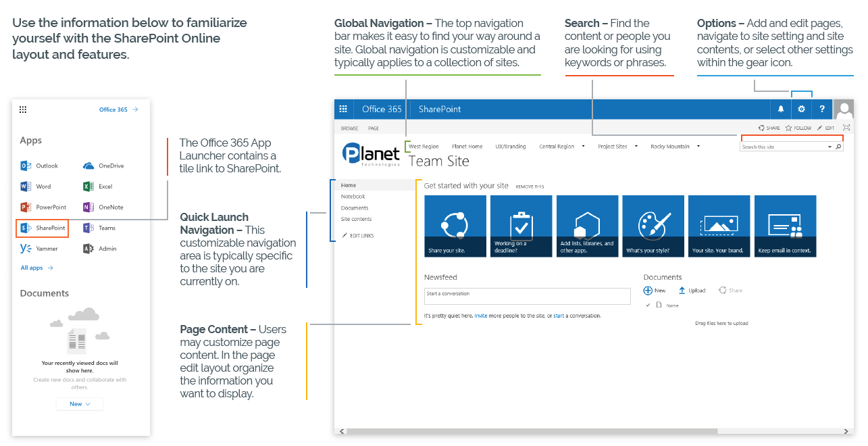Open OneNote from the Apps list

[x=103, y=207]
